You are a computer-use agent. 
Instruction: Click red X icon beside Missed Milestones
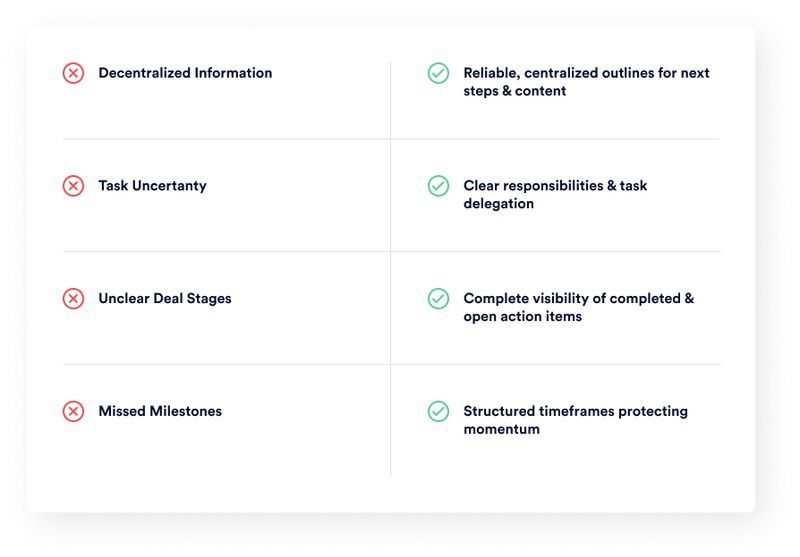point(73,412)
